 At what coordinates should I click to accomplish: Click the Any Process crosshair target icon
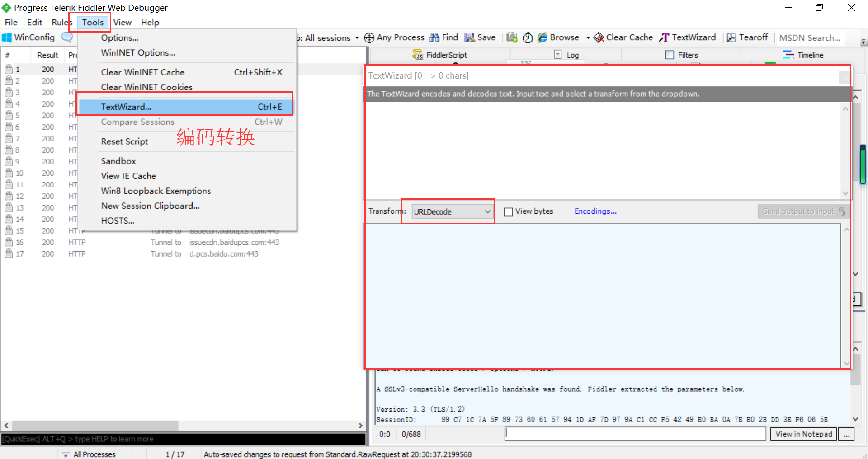(x=369, y=37)
